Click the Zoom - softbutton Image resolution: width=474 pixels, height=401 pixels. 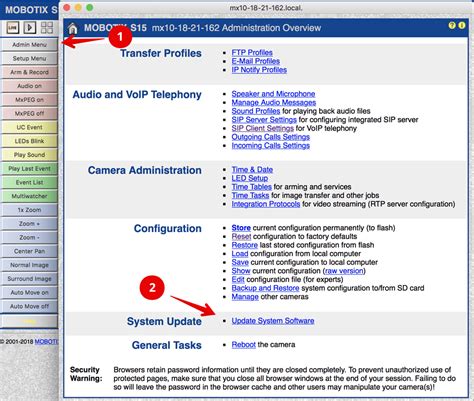point(29,237)
